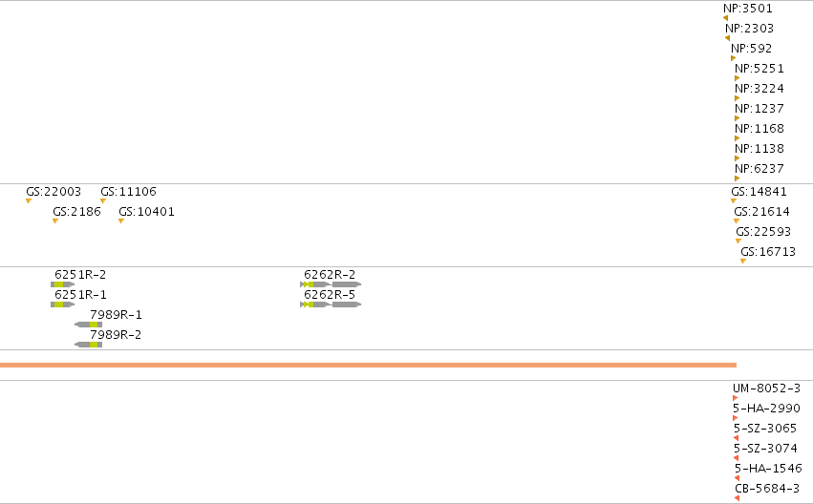The image size is (813, 504).
Task: Select the NP:592 insertion triangle
Action: coord(733,58)
